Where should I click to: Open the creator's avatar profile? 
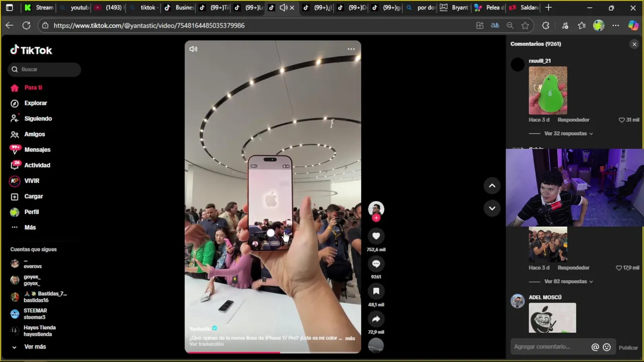376,209
